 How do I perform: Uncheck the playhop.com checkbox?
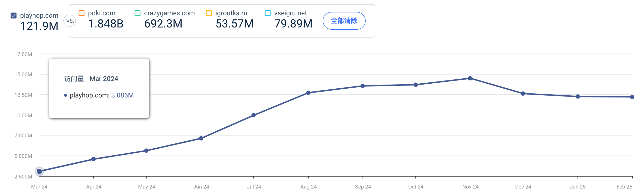14,16
